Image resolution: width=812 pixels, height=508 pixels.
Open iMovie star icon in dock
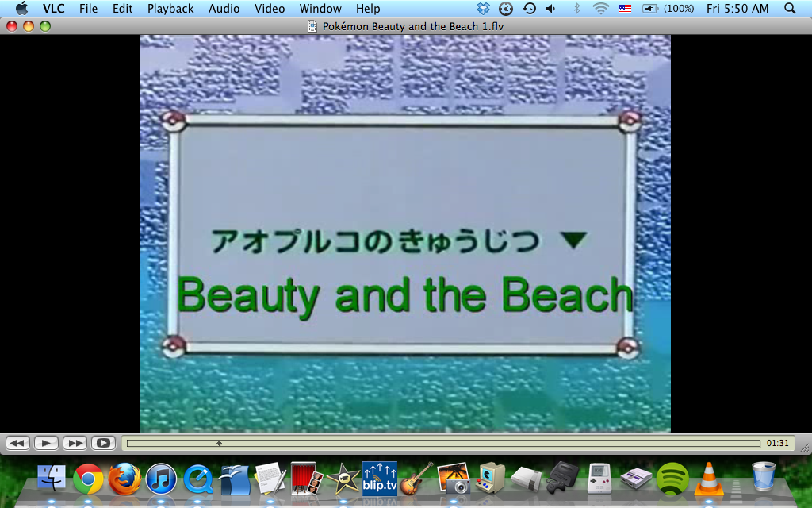point(343,479)
